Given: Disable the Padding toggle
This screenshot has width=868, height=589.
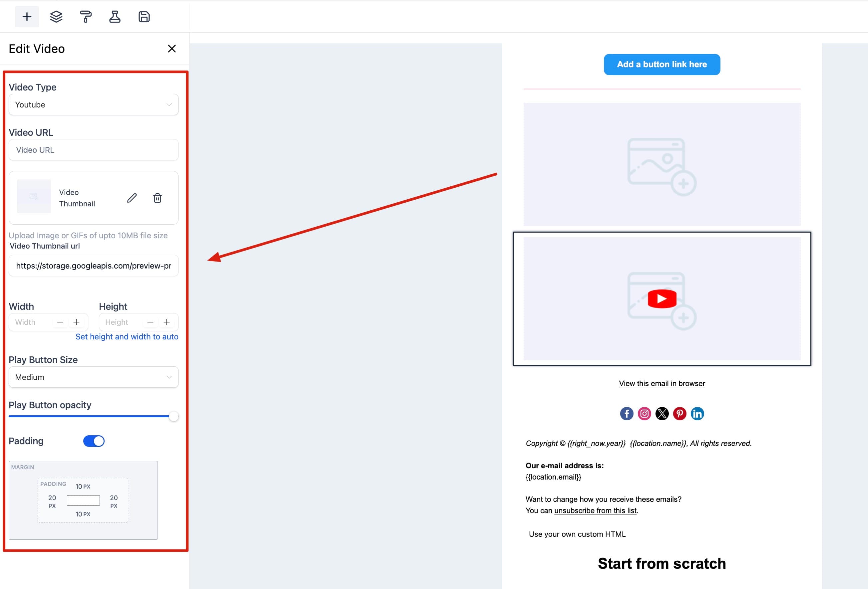Looking at the screenshot, I should tap(93, 441).
